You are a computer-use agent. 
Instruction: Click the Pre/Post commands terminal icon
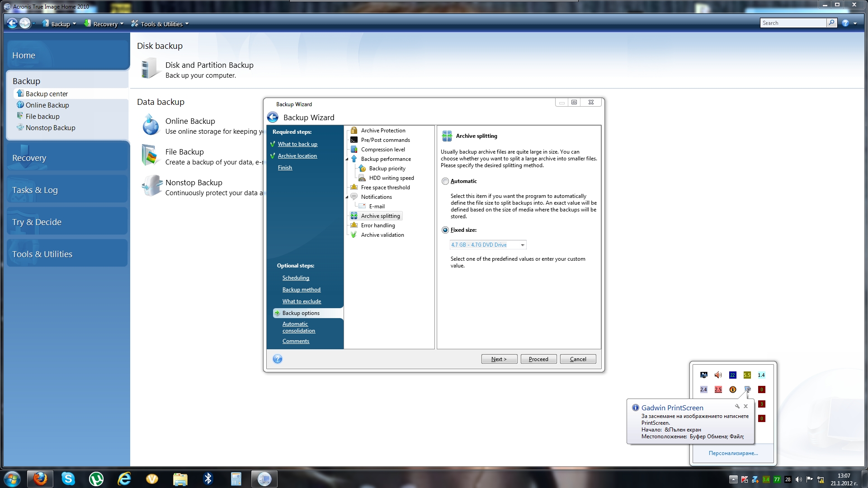pos(354,140)
